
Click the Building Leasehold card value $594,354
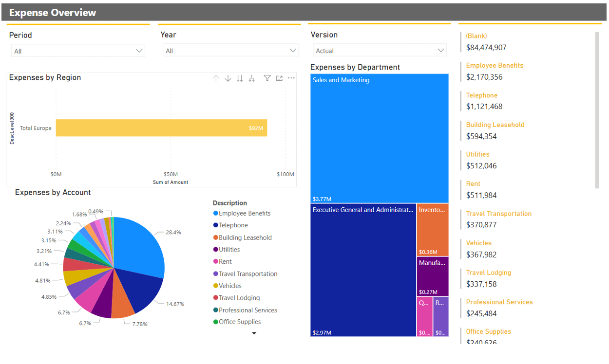[x=481, y=136]
